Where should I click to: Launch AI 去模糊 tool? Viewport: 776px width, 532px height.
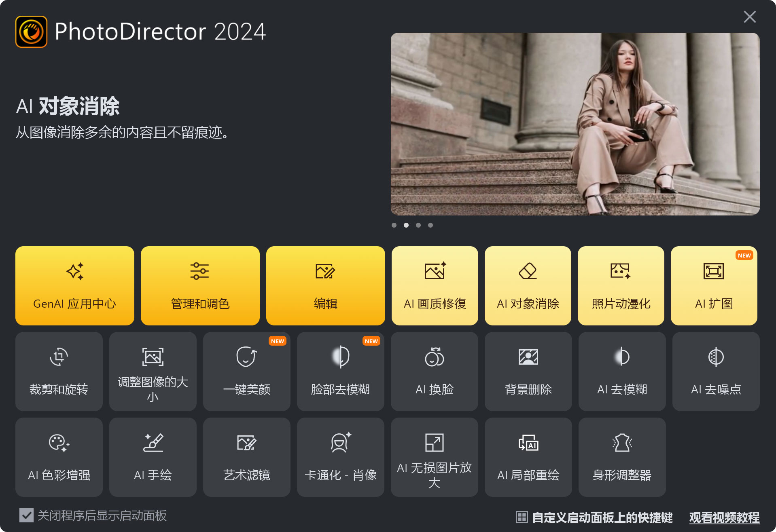coord(622,372)
